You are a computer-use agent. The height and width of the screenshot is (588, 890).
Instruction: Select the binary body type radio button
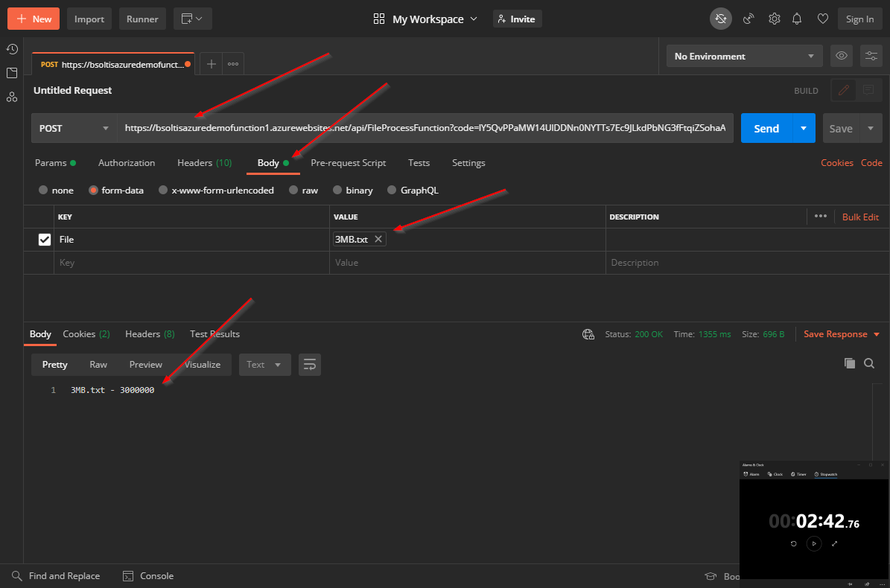click(338, 191)
